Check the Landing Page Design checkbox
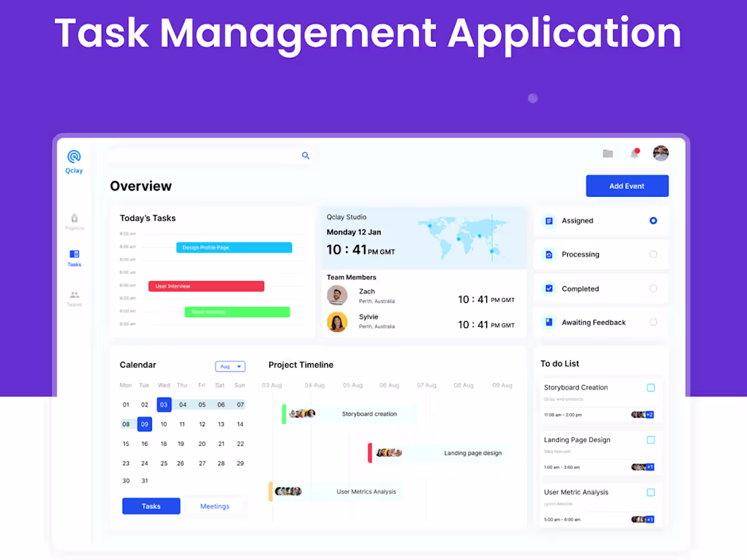The width and height of the screenshot is (747, 560). [x=651, y=439]
